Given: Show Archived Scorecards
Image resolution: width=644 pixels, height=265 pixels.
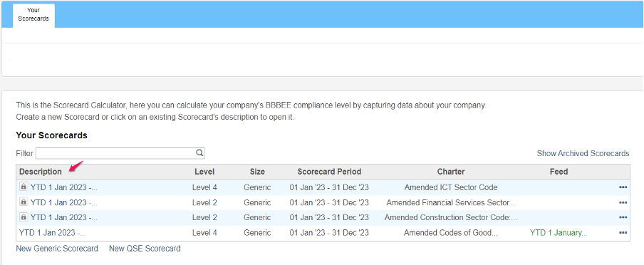Looking at the screenshot, I should point(583,153).
